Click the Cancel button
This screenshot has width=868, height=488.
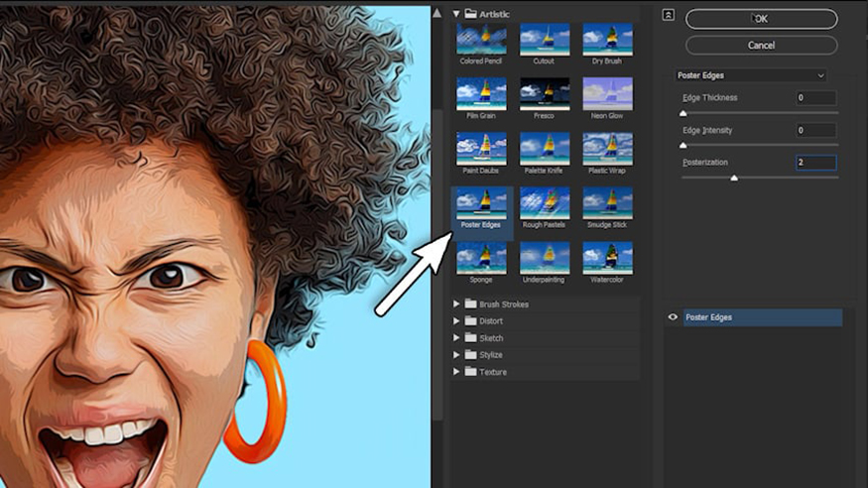pyautogui.click(x=761, y=46)
